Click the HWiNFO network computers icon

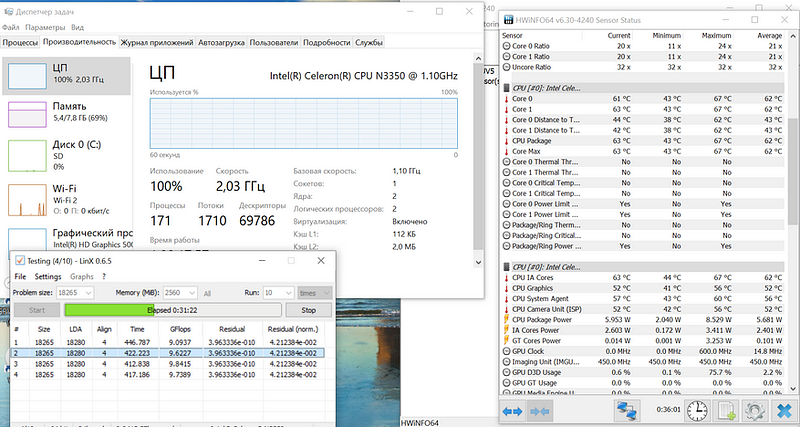[x=628, y=409]
